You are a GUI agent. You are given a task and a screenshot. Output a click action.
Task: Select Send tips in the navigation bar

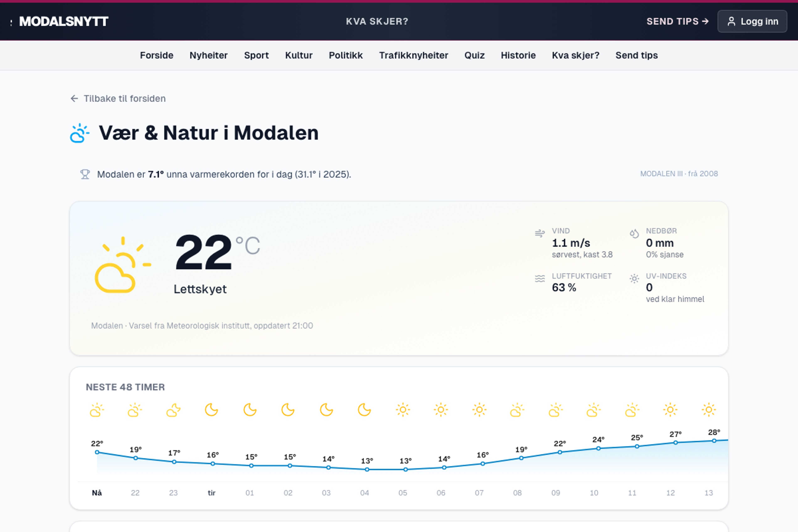[637, 55]
